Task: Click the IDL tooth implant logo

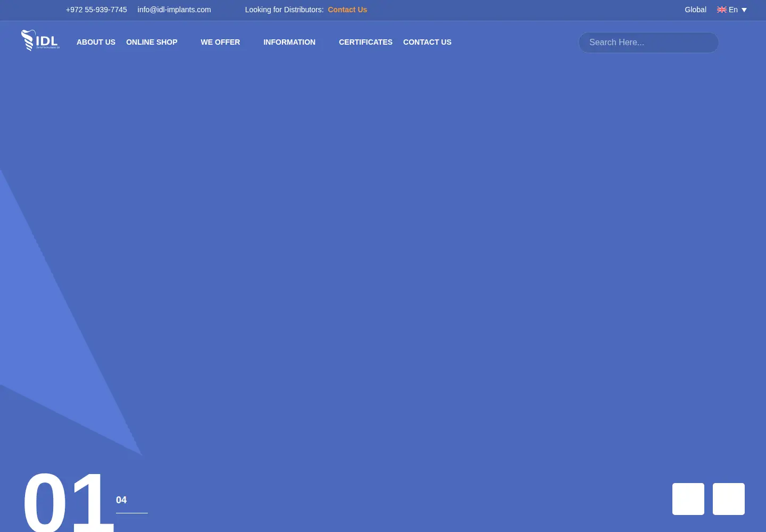Action: point(40,40)
